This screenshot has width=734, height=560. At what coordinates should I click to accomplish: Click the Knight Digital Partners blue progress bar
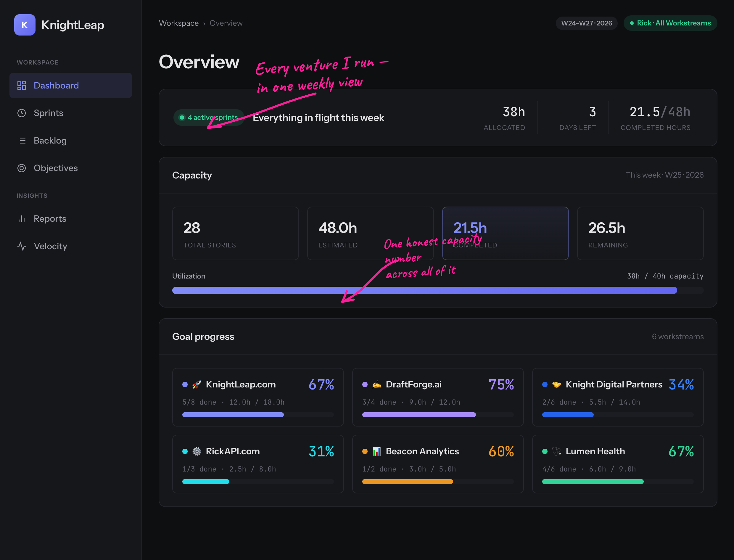tap(618, 415)
